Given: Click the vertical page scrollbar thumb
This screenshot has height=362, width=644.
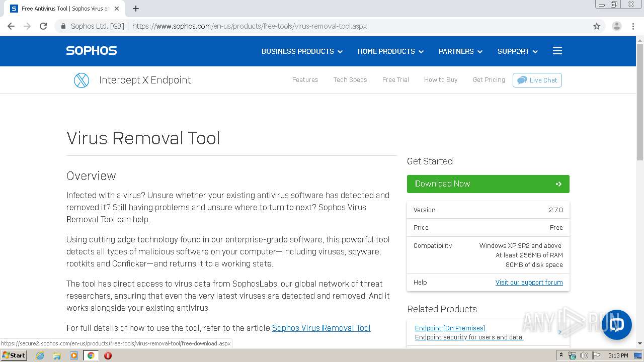Looking at the screenshot, I should coord(640,103).
